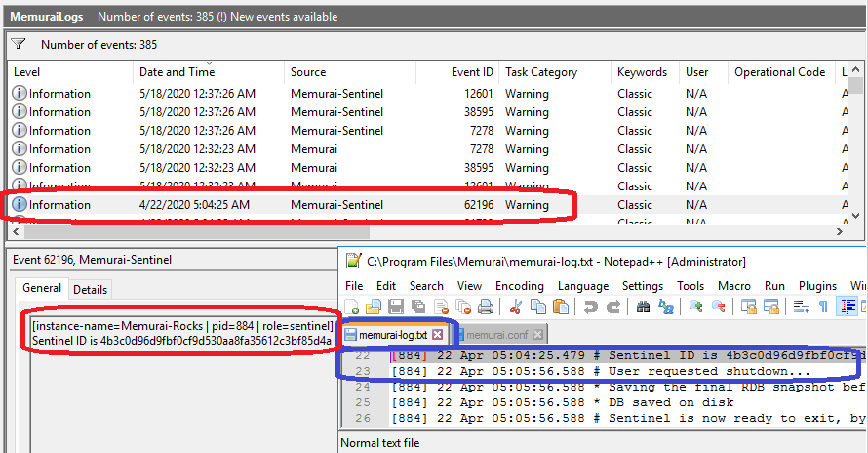Open the Macro menu
Screen dimensions: 868x453
tap(734, 285)
